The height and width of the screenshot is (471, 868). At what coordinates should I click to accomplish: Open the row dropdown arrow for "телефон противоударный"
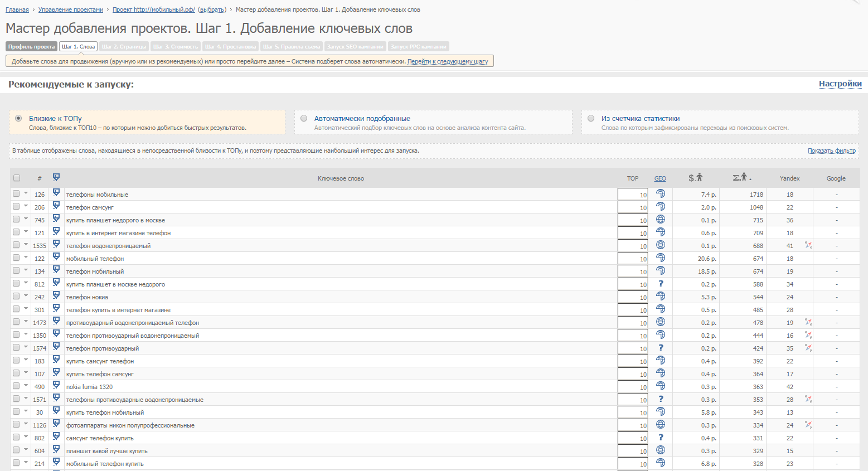click(26, 347)
